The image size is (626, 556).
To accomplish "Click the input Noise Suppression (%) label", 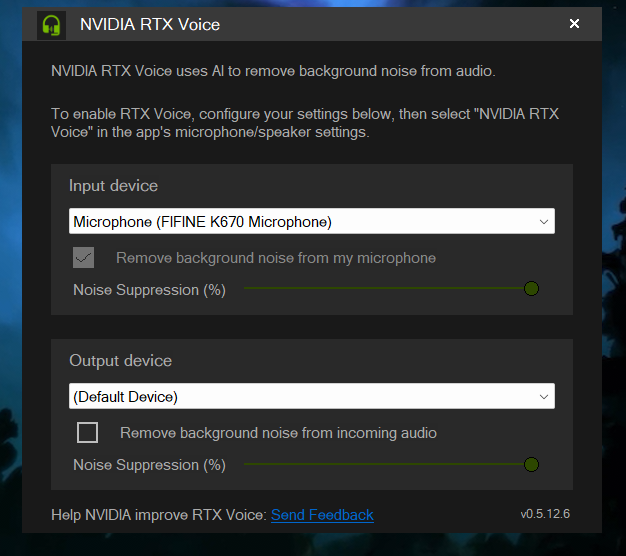I will coord(149,290).
